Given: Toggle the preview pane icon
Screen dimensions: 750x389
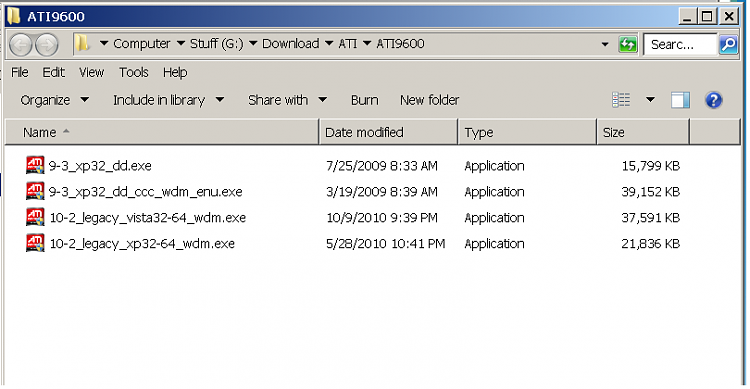Looking at the screenshot, I should pos(680,100).
